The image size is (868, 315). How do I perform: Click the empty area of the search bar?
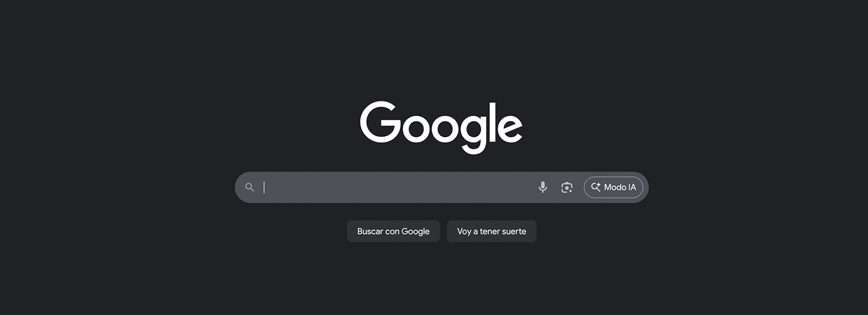coord(397,187)
